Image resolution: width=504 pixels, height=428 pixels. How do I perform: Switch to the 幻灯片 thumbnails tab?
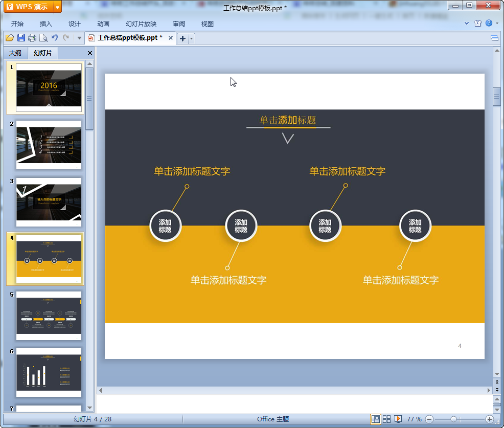[43, 53]
